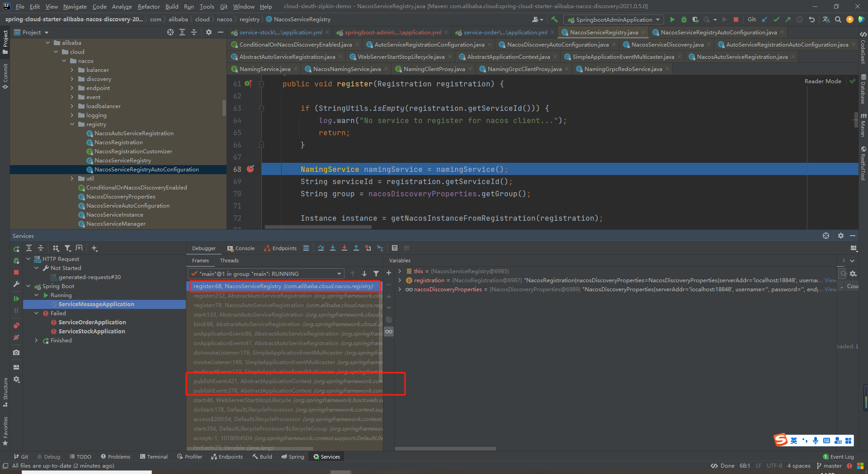Screen dimensions: 868x474
Task: Open the thread selector dropdown showing main RUNNING
Action: pyautogui.click(x=266, y=274)
